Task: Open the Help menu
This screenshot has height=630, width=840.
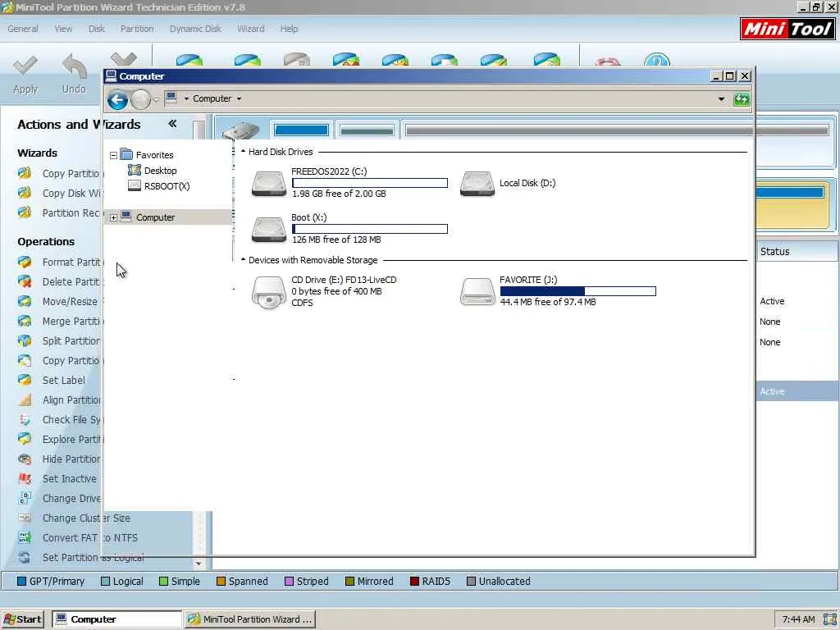Action: pos(289,29)
